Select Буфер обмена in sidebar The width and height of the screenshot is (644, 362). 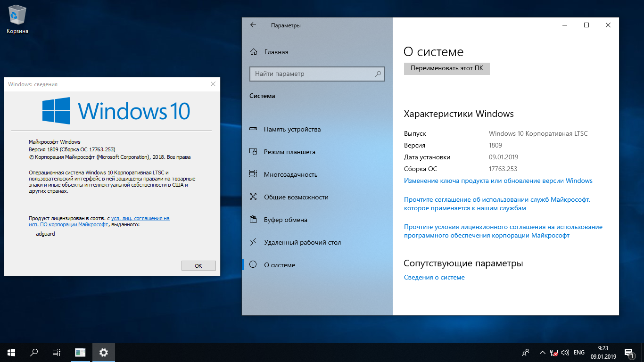tap(317, 220)
